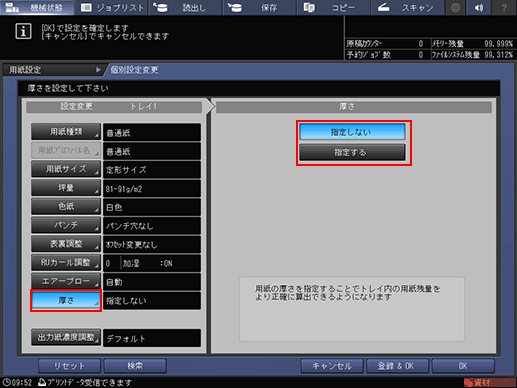Screen dimensions: 517x388
Task: Open the 読出し tab
Action: 185,7
